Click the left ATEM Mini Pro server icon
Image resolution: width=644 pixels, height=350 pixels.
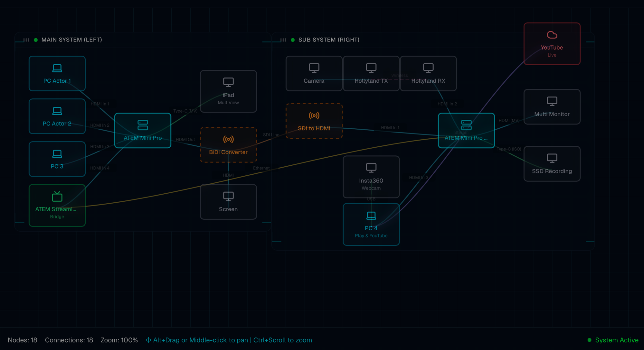143,125
